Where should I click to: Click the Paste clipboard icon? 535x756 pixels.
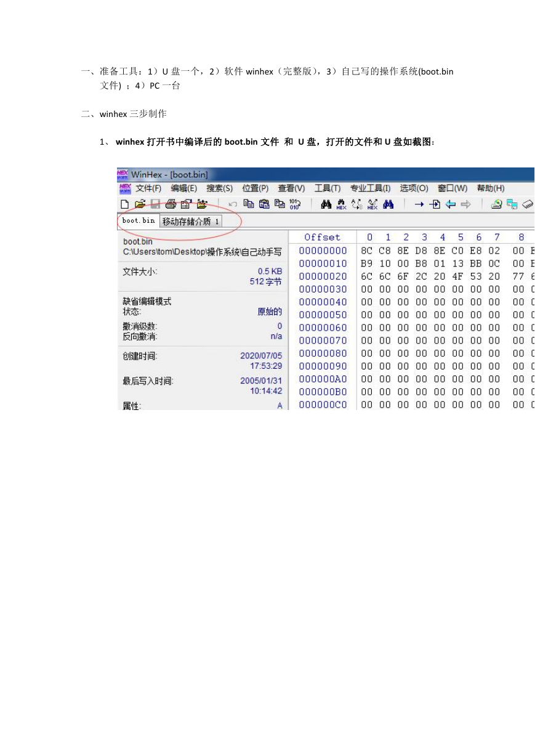pyautogui.click(x=264, y=204)
